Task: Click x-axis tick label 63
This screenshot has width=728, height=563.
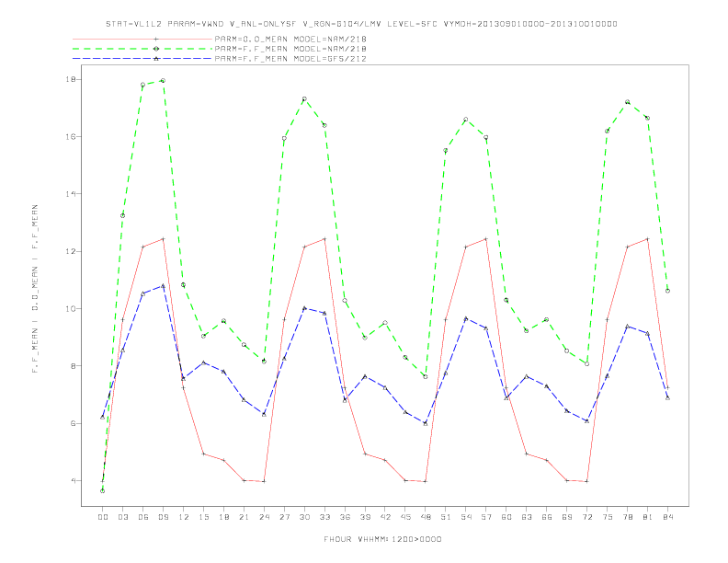Action: (x=527, y=517)
